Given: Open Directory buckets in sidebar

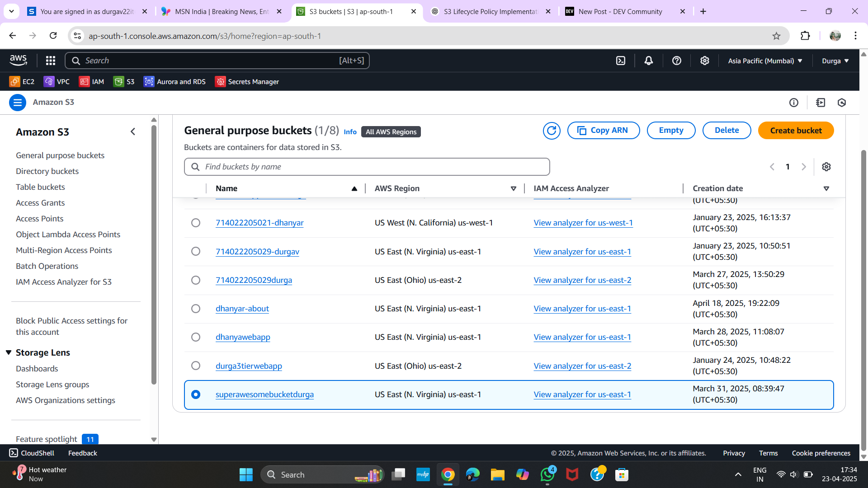Looking at the screenshot, I should click(47, 171).
